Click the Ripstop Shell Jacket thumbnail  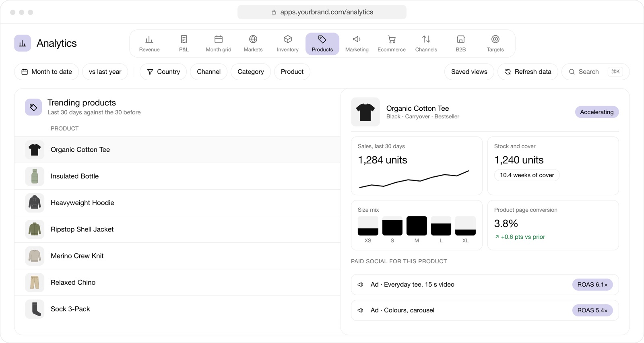point(35,229)
